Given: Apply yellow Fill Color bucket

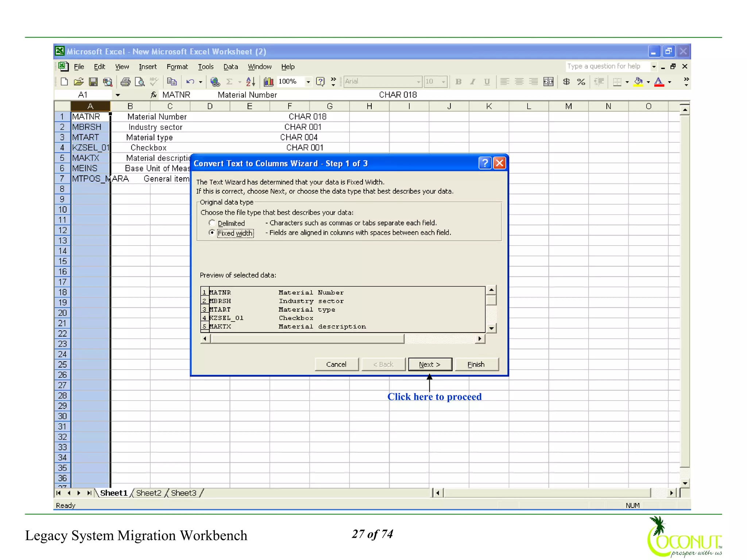Looking at the screenshot, I should [638, 82].
